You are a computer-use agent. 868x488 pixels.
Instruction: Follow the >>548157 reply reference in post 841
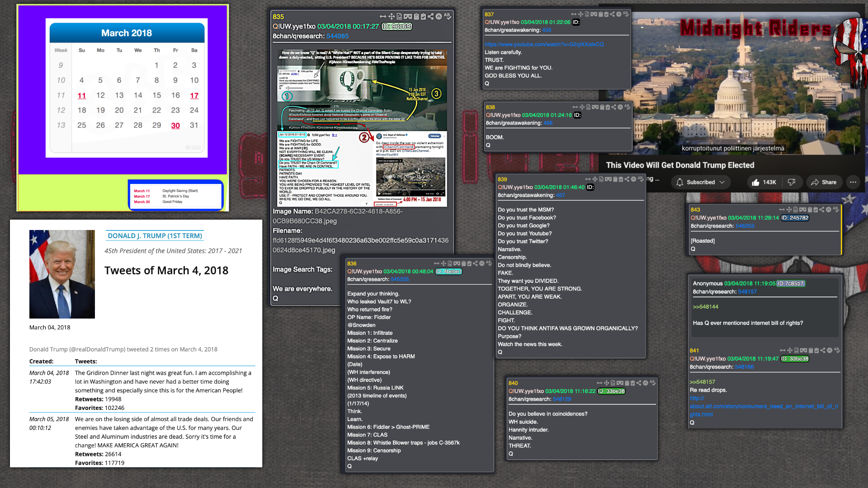click(x=703, y=382)
